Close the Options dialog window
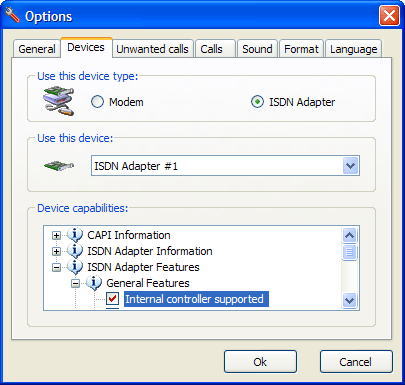The image size is (405, 385). (x=389, y=15)
